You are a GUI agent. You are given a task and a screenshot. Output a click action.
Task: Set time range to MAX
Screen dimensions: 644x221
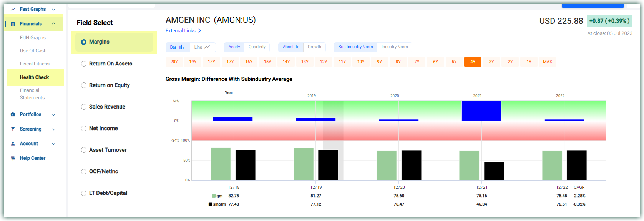tap(548, 62)
